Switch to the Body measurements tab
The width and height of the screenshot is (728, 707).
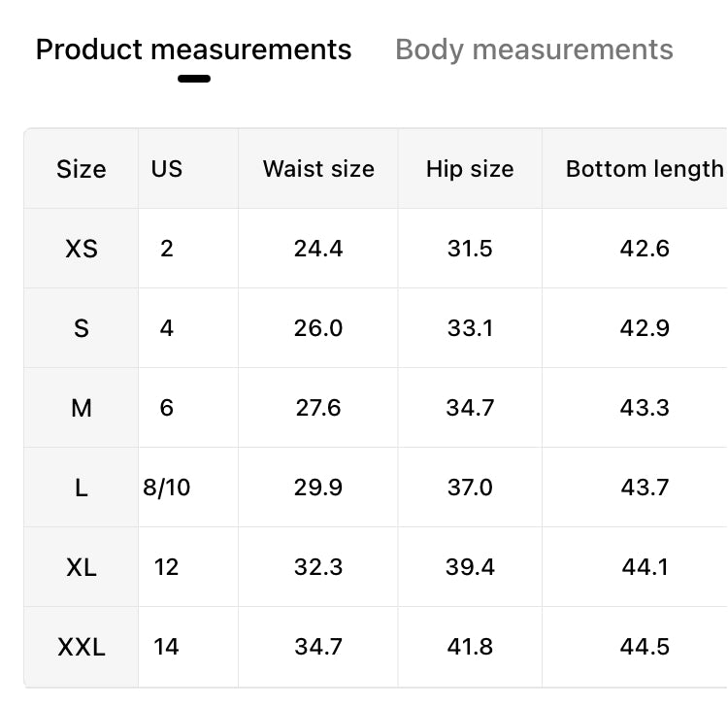tap(534, 50)
